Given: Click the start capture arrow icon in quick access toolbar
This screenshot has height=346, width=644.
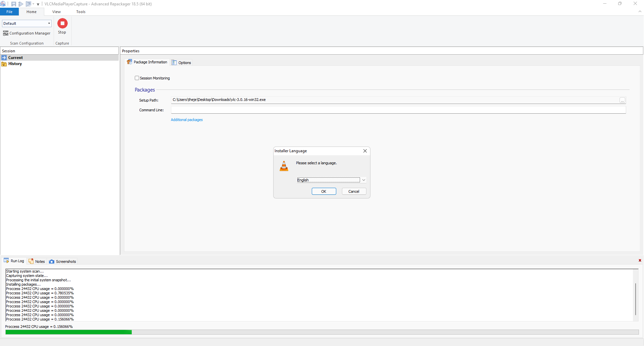Looking at the screenshot, I should [x=21, y=4].
